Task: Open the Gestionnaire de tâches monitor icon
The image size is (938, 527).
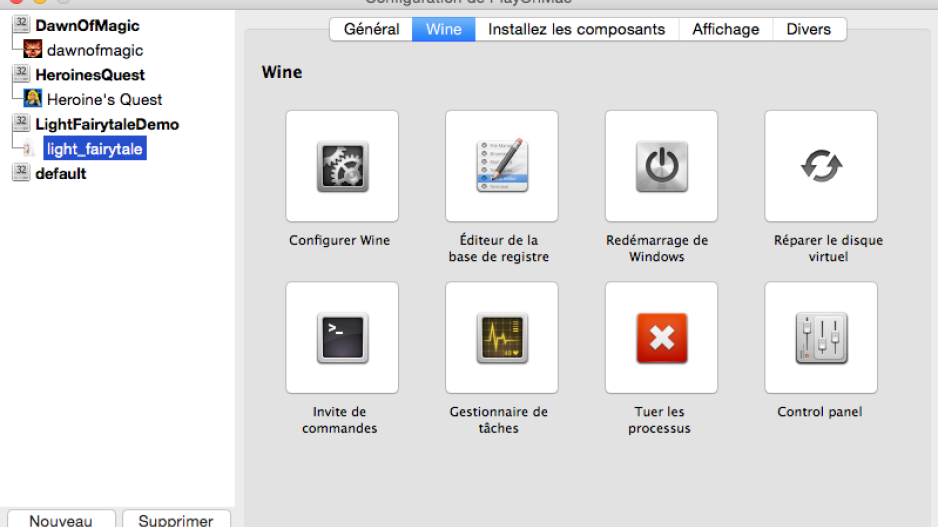Action: point(502,338)
